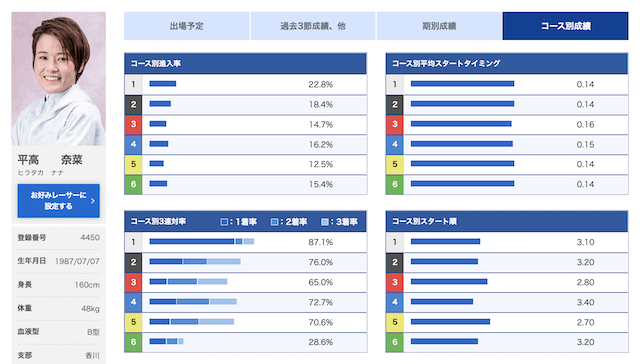Viewport: 640px width, 364px height.
Task: Click course 5 badge in コース別進入率
Action: point(133,164)
